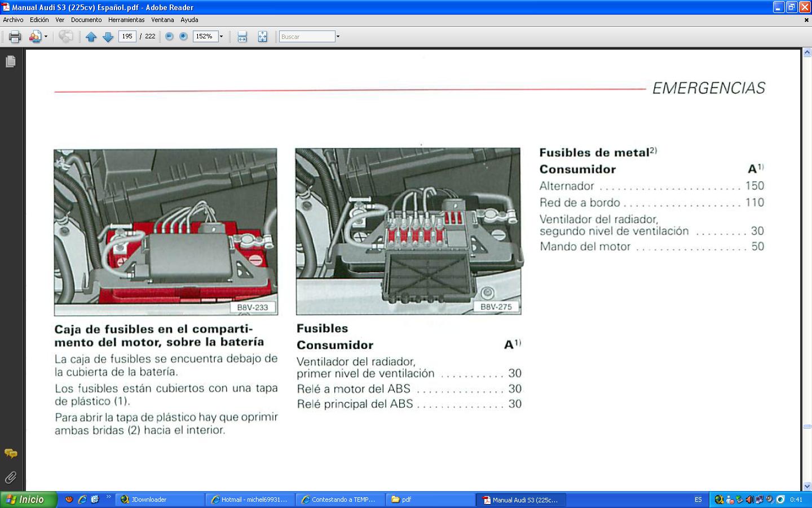Click the EMERGENCIAS page heading
This screenshot has width=812, height=508.
[709, 88]
